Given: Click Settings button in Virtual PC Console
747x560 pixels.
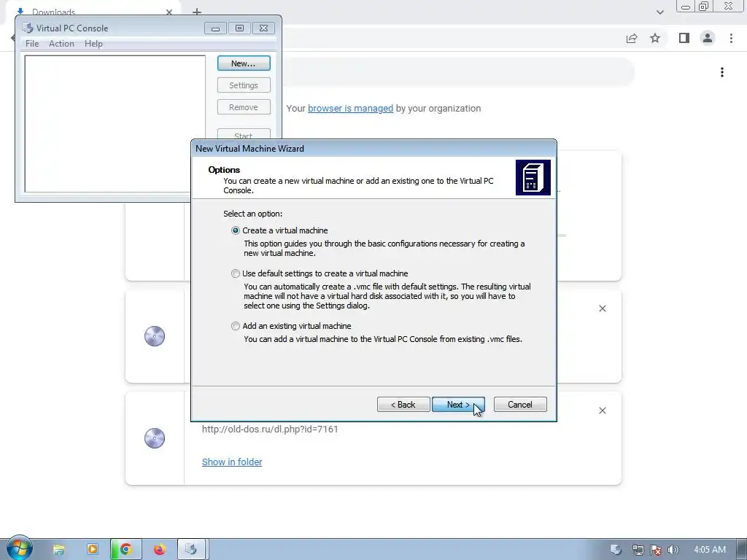Looking at the screenshot, I should pyautogui.click(x=244, y=85).
